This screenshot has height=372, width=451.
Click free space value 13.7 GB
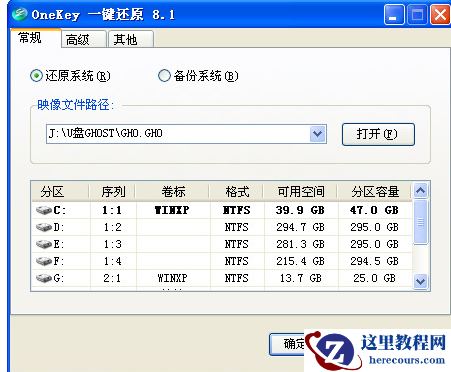(301, 278)
